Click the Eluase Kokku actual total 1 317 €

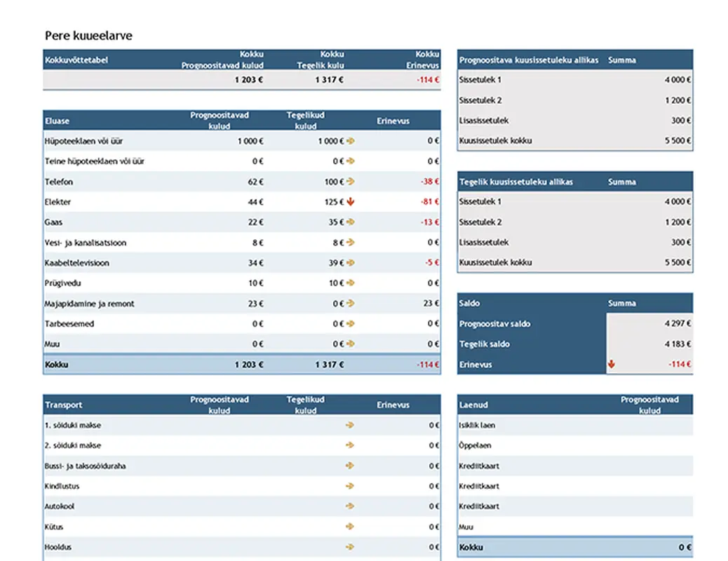pos(330,365)
